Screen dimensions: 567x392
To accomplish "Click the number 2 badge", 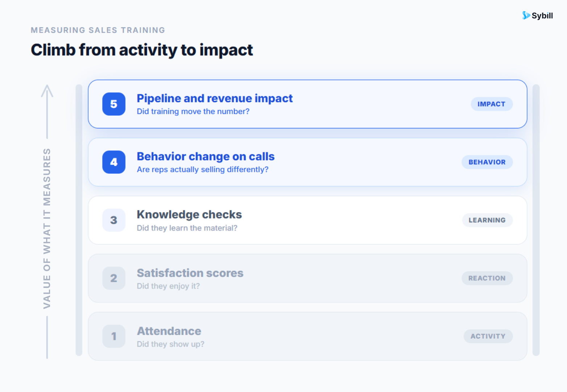I will [114, 278].
